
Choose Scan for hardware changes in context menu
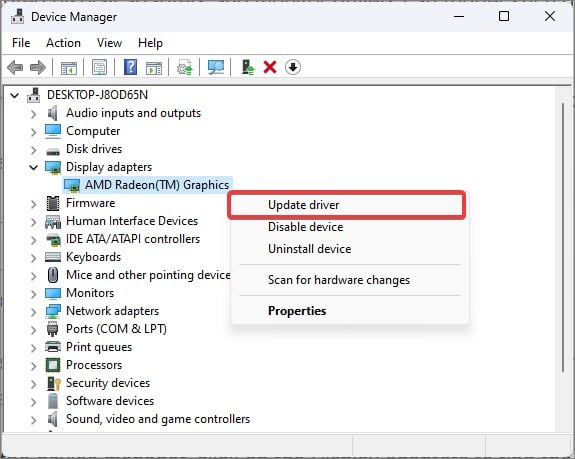click(350, 280)
